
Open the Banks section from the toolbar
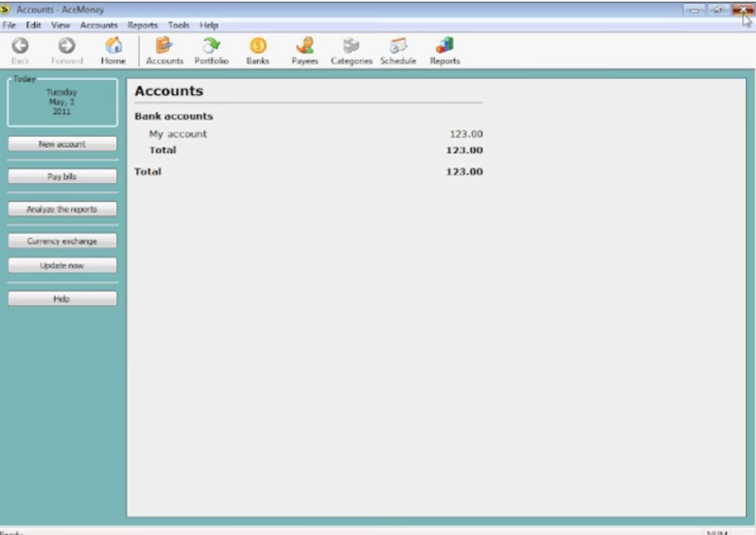click(x=257, y=50)
